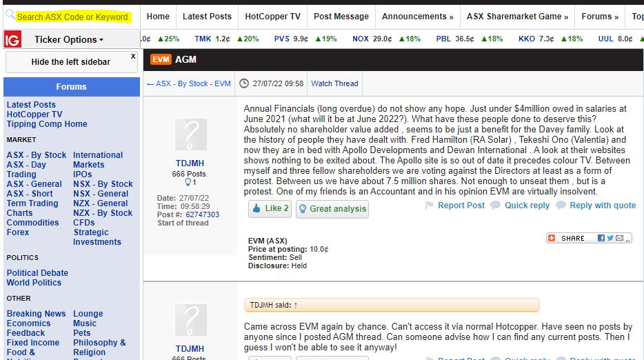Click the EVM orange tag icon
Image resolution: width=644 pixels, height=360 pixels.
click(x=161, y=59)
